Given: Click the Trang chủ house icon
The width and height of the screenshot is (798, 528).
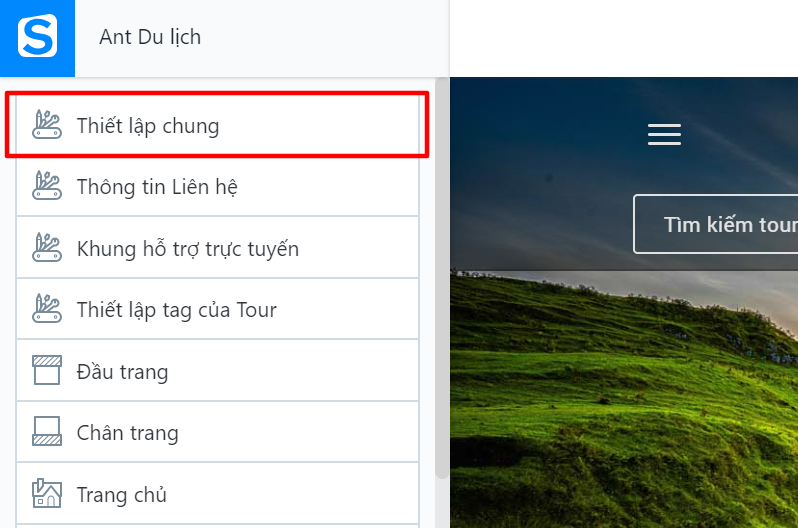Looking at the screenshot, I should pos(47,494).
